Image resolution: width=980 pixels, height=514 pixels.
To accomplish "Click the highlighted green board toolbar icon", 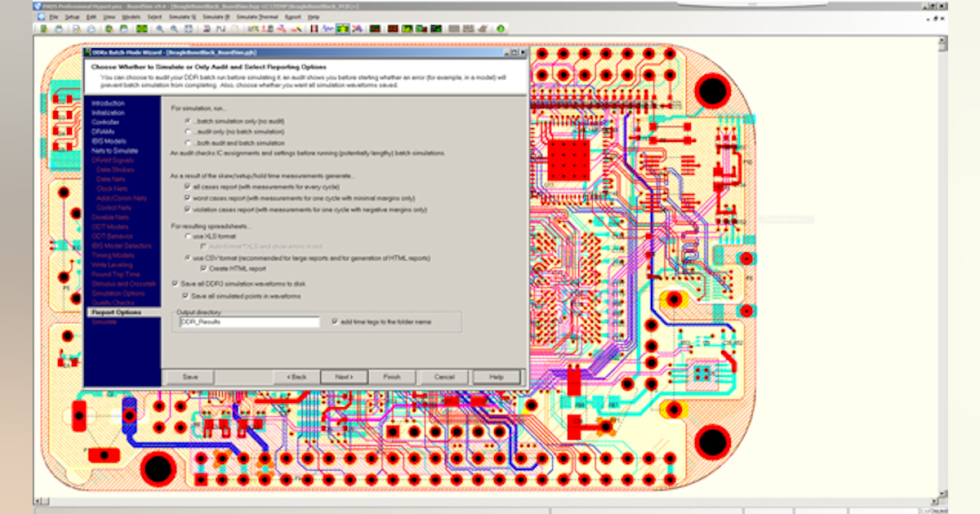I will point(342,29).
